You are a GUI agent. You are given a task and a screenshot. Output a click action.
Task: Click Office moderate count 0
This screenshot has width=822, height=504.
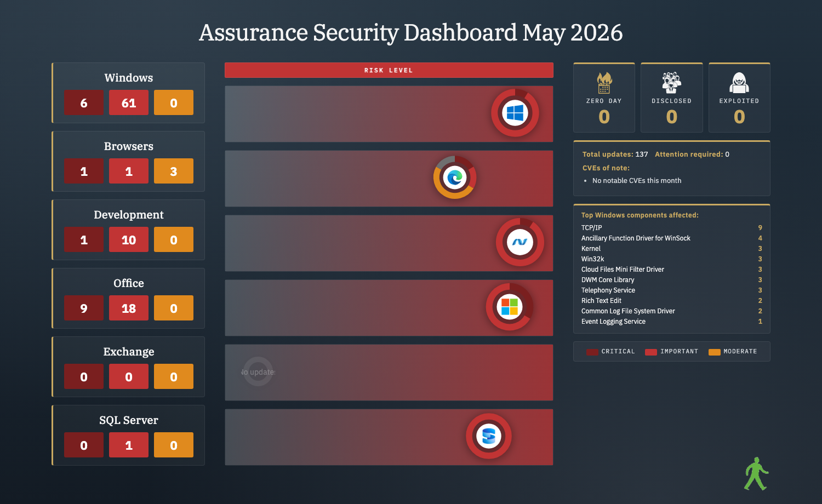click(x=174, y=308)
